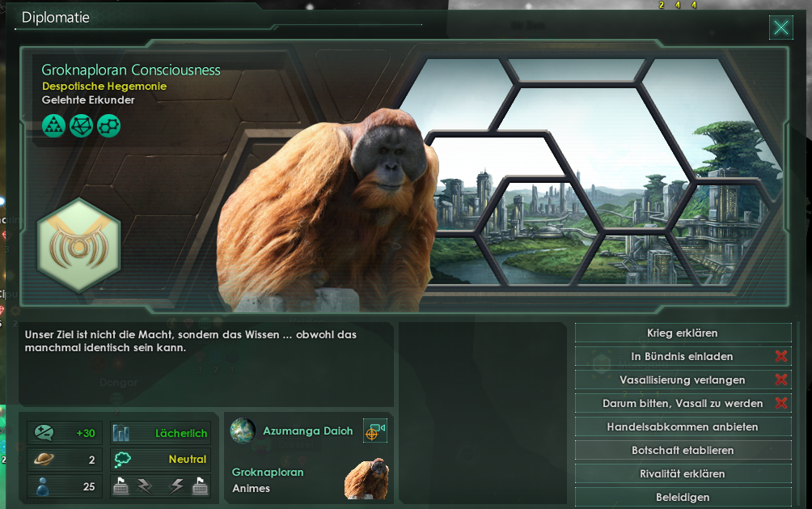
Task: Select Vasallisierung verlangen option
Action: [x=683, y=380]
